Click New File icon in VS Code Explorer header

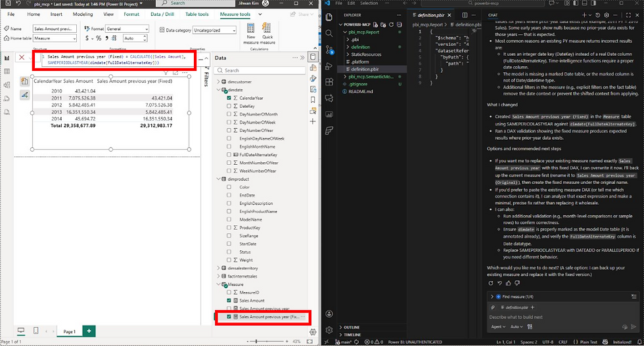[x=375, y=25]
